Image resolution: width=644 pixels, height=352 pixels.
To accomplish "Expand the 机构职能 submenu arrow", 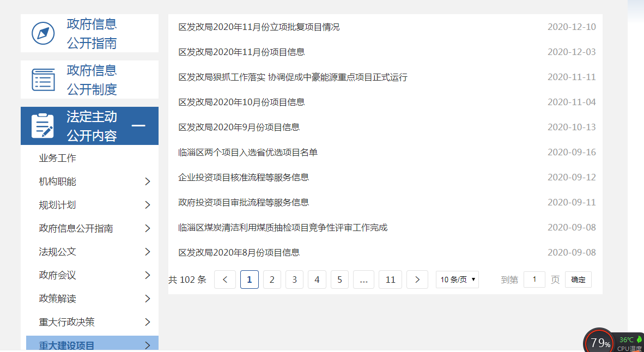I will (147, 181).
